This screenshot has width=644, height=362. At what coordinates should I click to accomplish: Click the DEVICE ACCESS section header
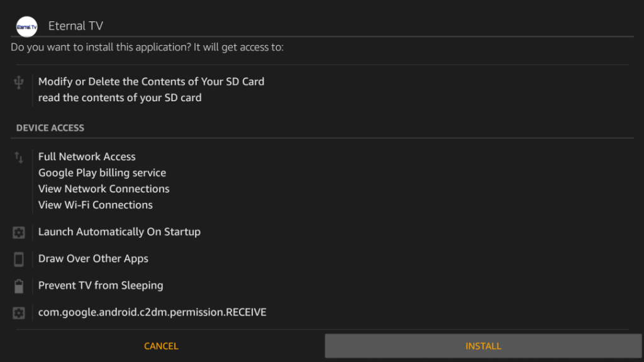(x=50, y=128)
